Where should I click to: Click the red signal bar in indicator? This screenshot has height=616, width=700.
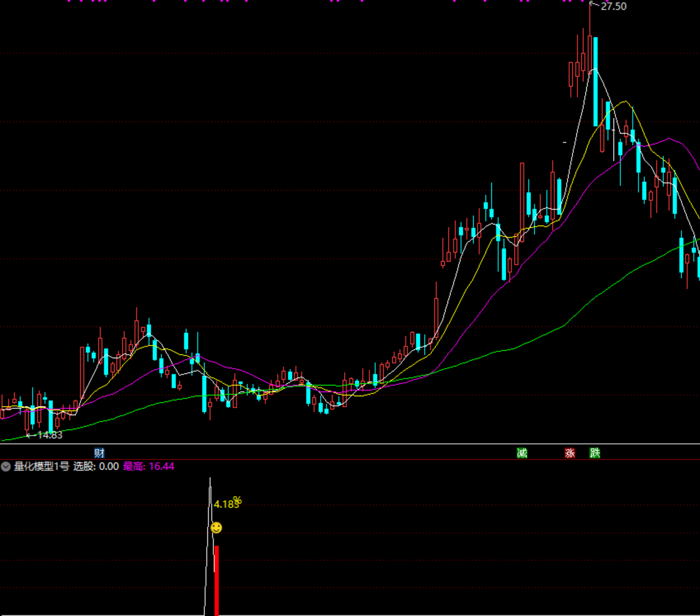tap(217, 580)
